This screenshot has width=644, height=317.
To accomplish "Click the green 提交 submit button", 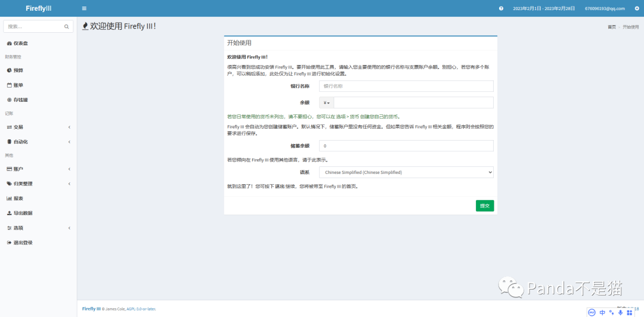I will [x=485, y=206].
